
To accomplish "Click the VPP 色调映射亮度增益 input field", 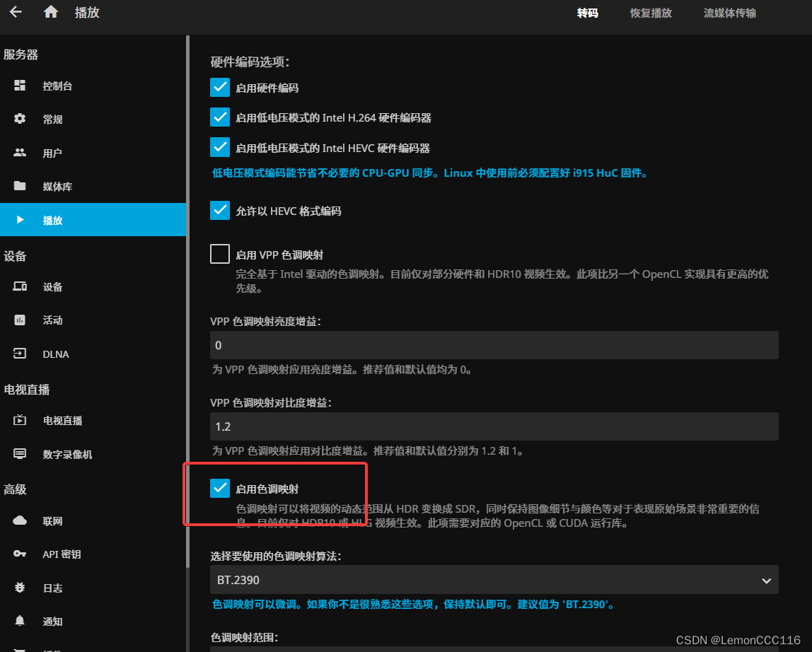I will pos(494,345).
